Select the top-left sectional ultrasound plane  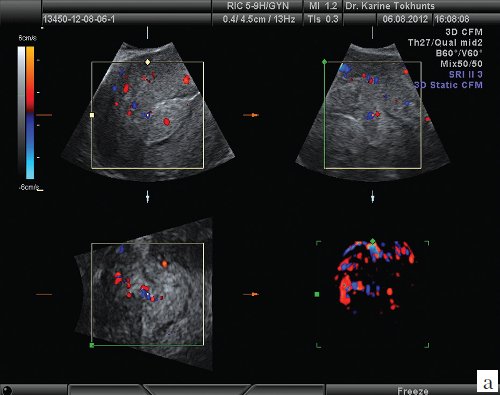point(148,113)
